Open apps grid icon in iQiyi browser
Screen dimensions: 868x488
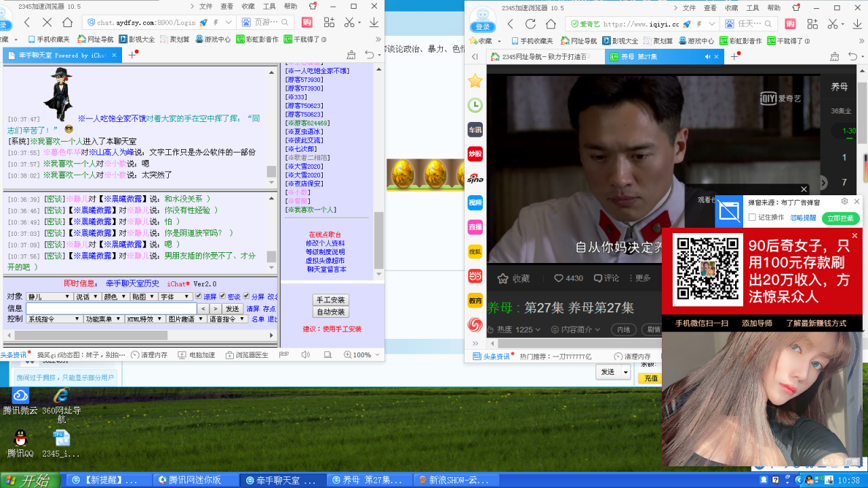click(x=812, y=23)
